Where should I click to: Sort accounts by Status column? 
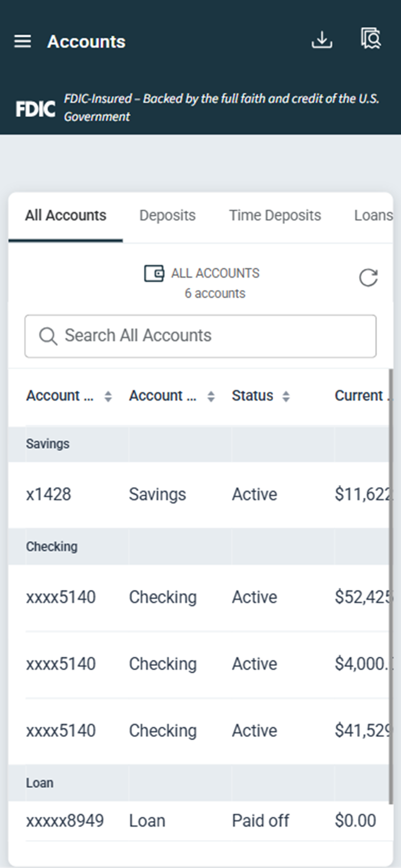286,396
